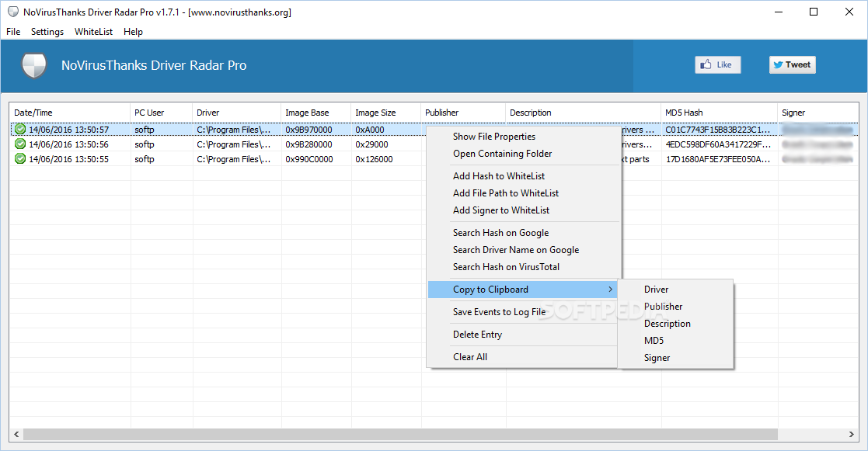This screenshot has width=868, height=451.
Task: Click MD5 hash starting with 4EDC598D
Action: 718,144
